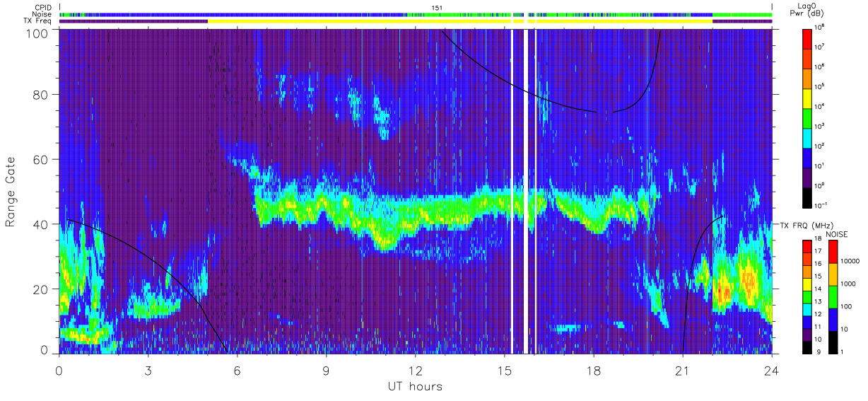The height and width of the screenshot is (401, 868).
Task: Click the 'Range Gate' y-axis label
Action: 11,192
